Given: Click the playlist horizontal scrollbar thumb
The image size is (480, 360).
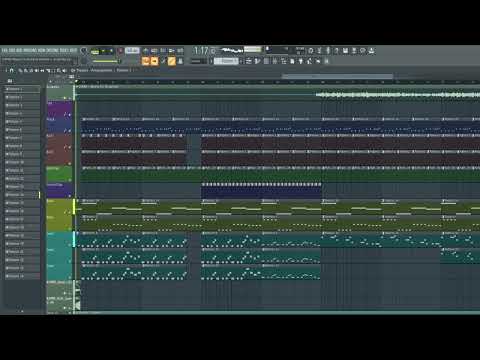Looking at the screenshot, I should [x=337, y=76].
